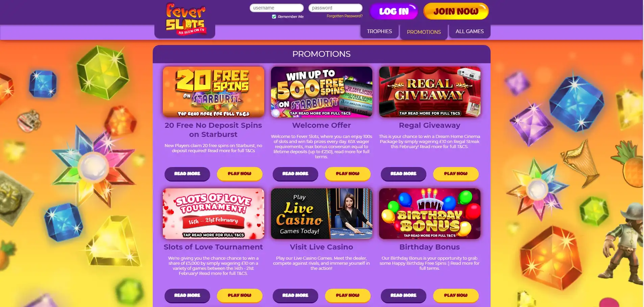Viewport: 644px width, 307px height.
Task: Open the TROPHIES tab
Action: click(379, 31)
